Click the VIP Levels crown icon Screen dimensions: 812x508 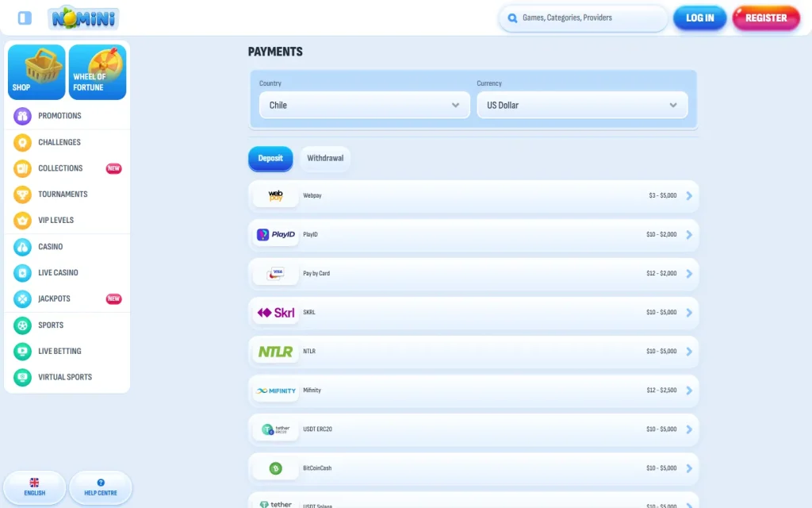pos(22,221)
